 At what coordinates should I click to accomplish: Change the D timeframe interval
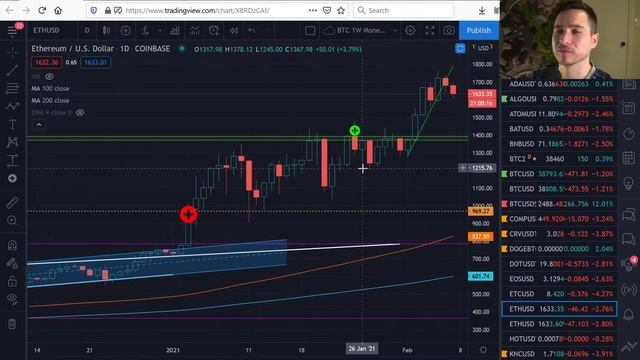tap(87, 31)
